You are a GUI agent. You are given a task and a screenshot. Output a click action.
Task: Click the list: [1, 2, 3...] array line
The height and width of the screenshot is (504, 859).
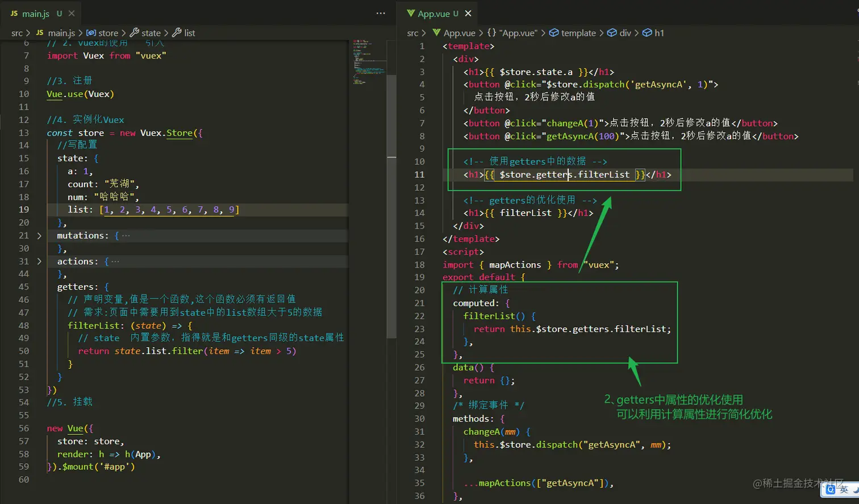click(x=153, y=210)
